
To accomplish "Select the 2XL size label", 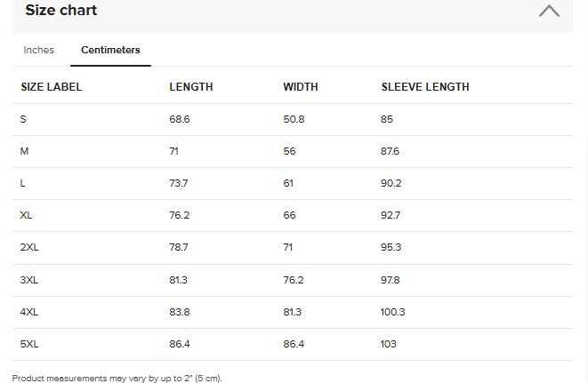I will click(x=28, y=248).
